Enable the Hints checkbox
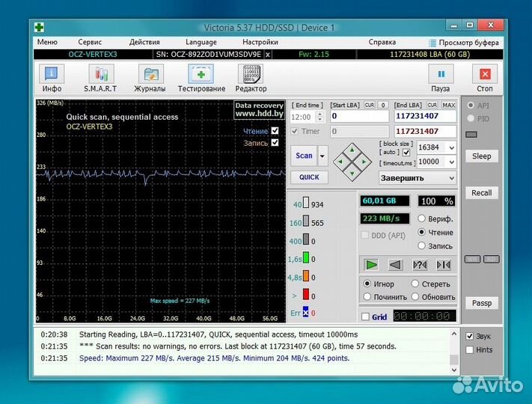The height and width of the screenshot is (404, 532). click(x=470, y=349)
